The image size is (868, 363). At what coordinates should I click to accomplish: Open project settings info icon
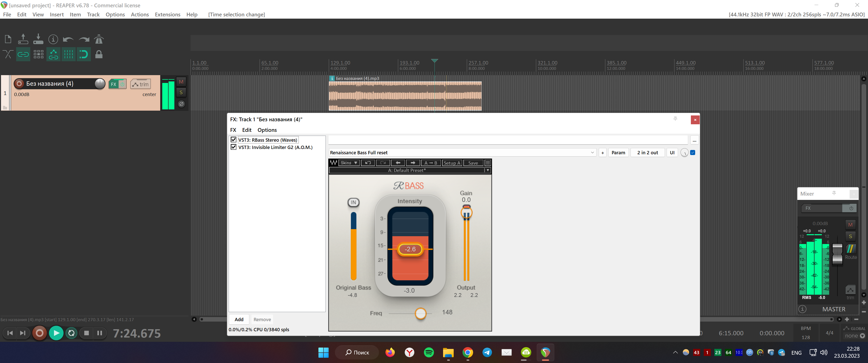[53, 39]
